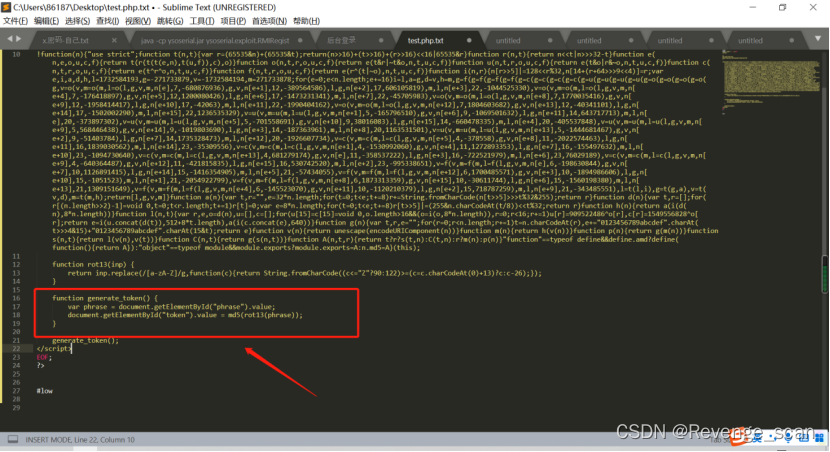Click unsaved dot on test.php.txt tab
This screenshot has width=830, height=452.
pos(469,40)
